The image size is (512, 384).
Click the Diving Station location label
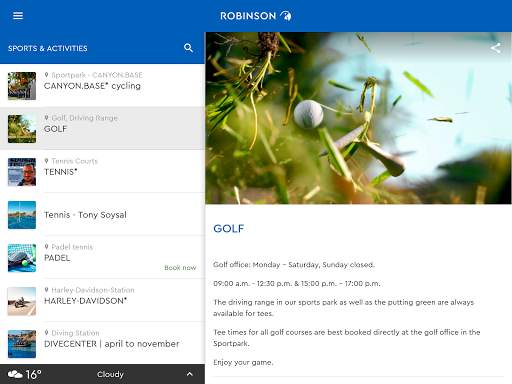pyautogui.click(x=75, y=333)
